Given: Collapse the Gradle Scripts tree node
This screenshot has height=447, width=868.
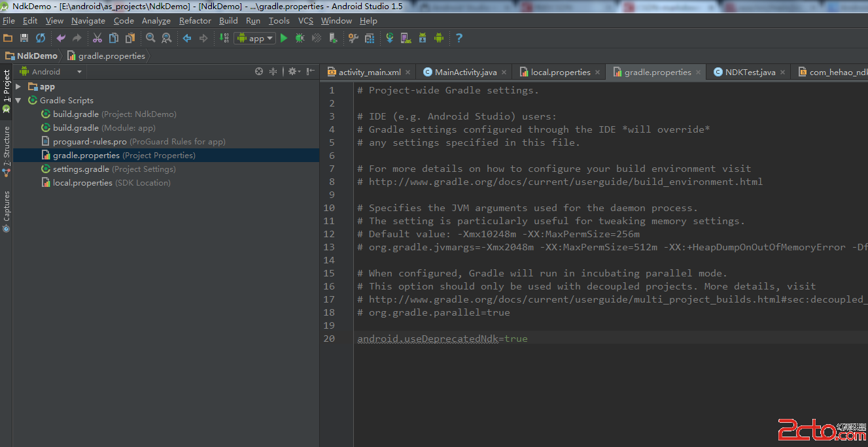Looking at the screenshot, I should 18,101.
